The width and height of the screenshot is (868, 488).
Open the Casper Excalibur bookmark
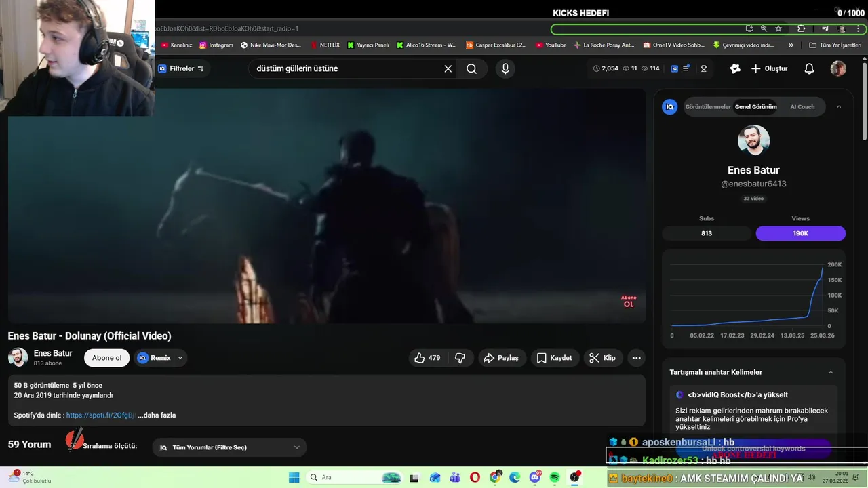click(x=496, y=45)
